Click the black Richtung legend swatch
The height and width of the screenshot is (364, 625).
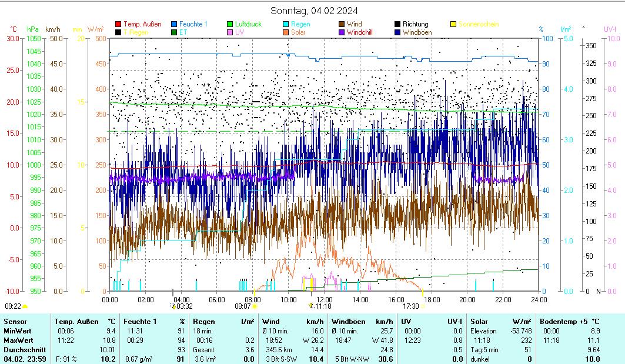point(397,25)
